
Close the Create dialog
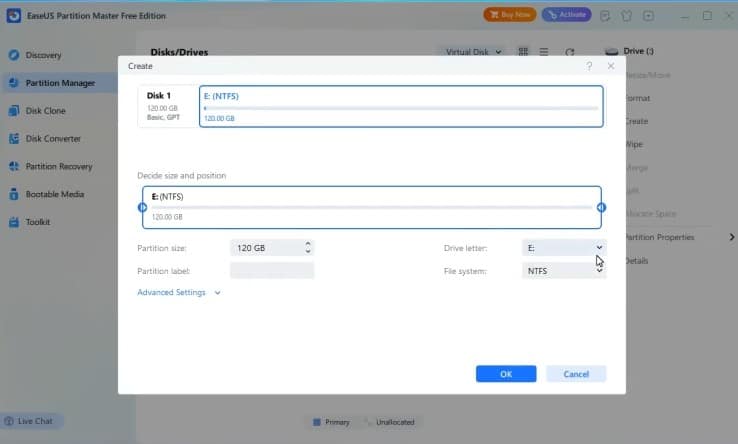(x=611, y=66)
